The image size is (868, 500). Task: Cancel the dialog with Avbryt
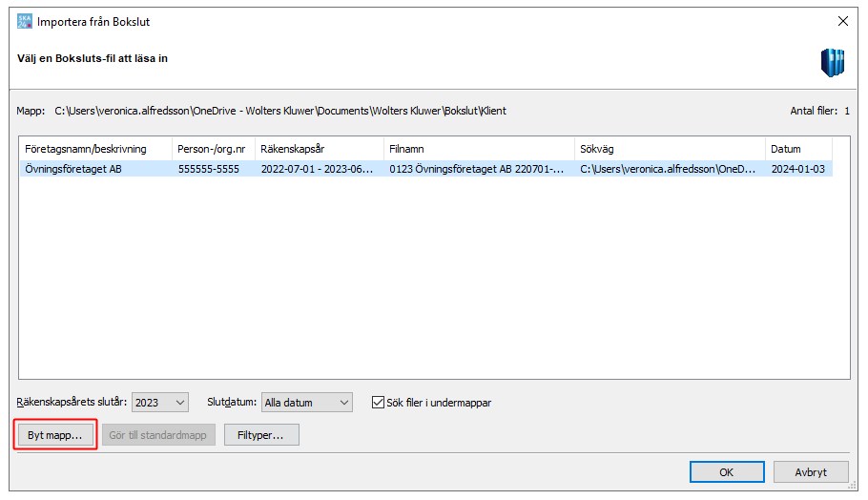pyautogui.click(x=811, y=471)
